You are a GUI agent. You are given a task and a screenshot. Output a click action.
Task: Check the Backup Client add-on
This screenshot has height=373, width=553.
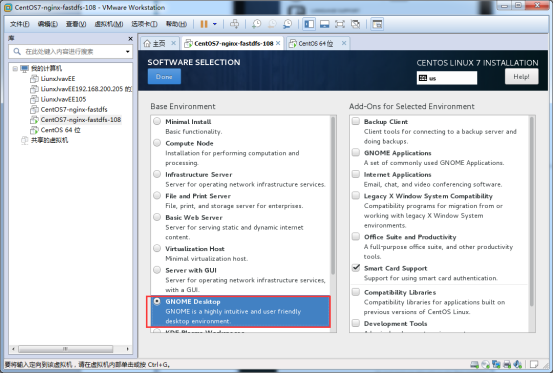356,121
